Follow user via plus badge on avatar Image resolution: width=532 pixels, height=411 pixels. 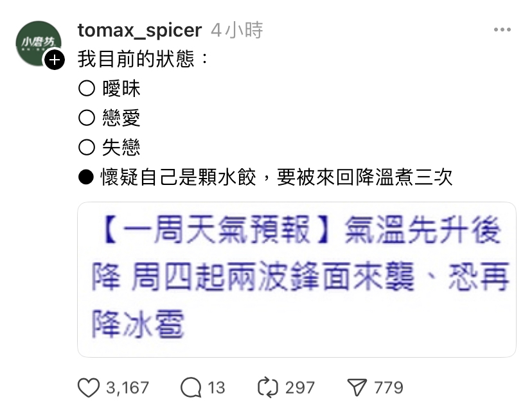55,60
